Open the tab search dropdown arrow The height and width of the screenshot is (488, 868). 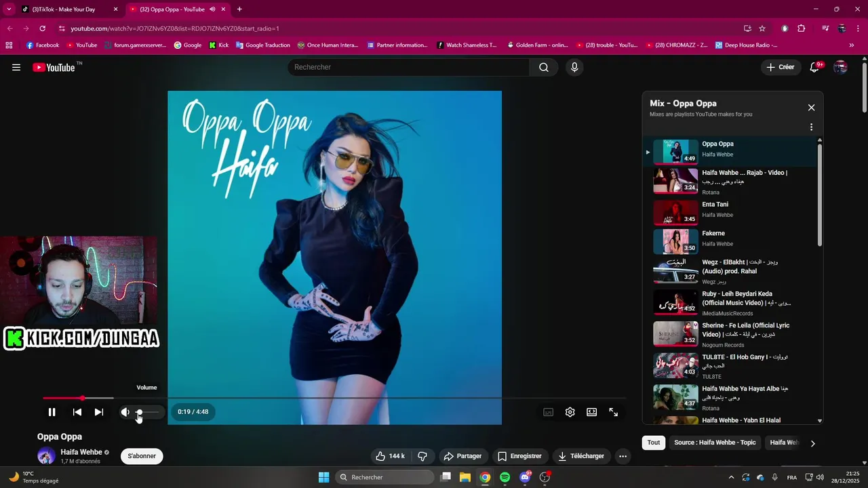pyautogui.click(x=9, y=9)
